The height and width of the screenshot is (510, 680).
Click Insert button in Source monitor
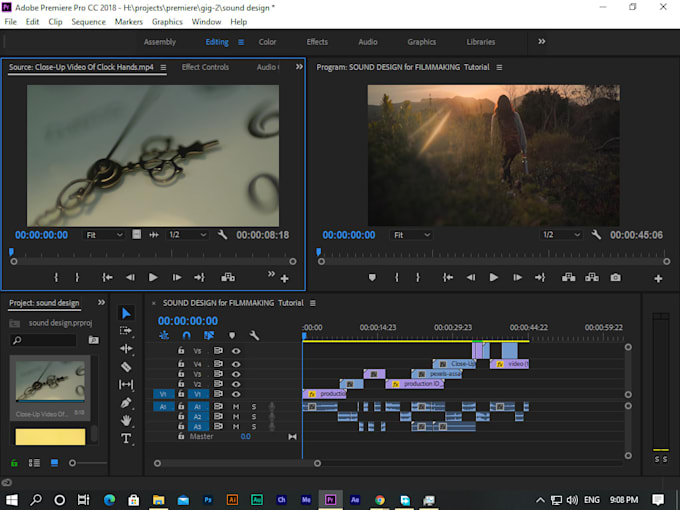pos(228,278)
